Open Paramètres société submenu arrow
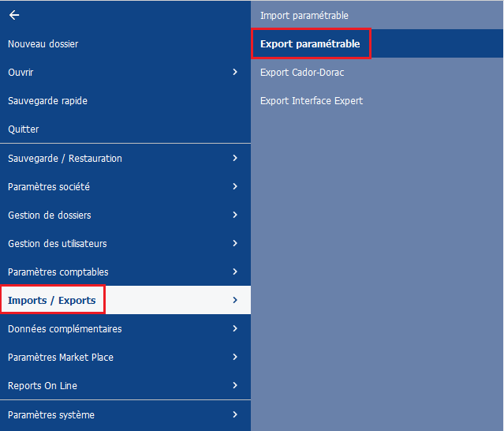 pyautogui.click(x=235, y=187)
